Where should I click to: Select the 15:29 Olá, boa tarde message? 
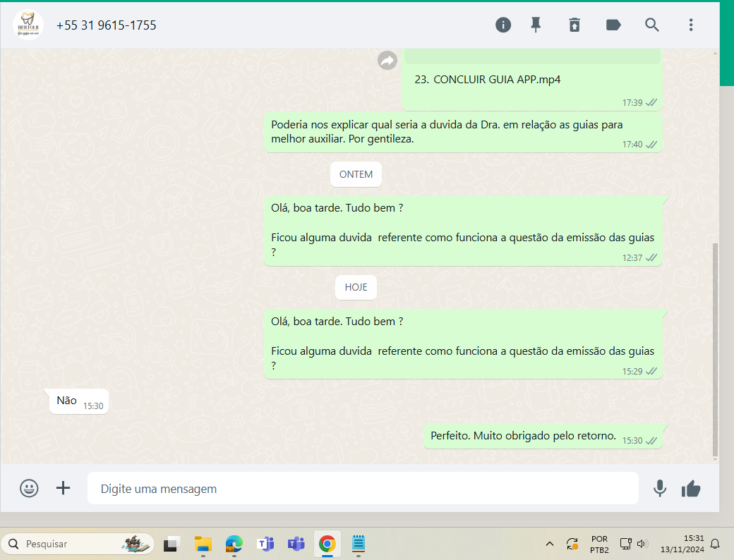pyautogui.click(x=463, y=344)
